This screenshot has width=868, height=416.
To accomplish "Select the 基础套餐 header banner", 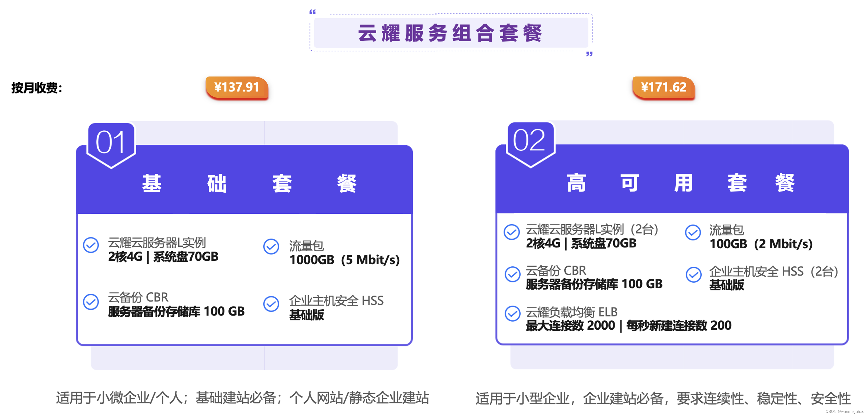I will [244, 180].
